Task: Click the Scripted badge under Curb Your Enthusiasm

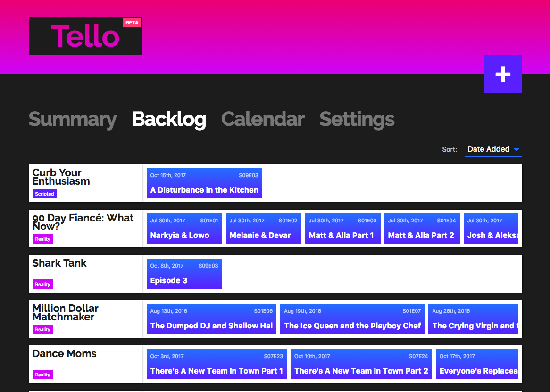Action: coord(44,194)
